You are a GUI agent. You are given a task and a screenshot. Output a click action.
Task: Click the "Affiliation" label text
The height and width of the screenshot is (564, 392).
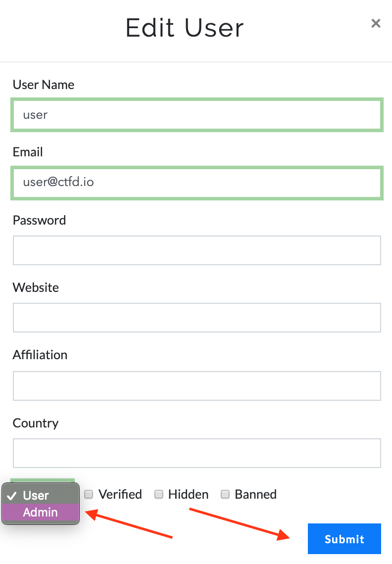[x=40, y=355]
